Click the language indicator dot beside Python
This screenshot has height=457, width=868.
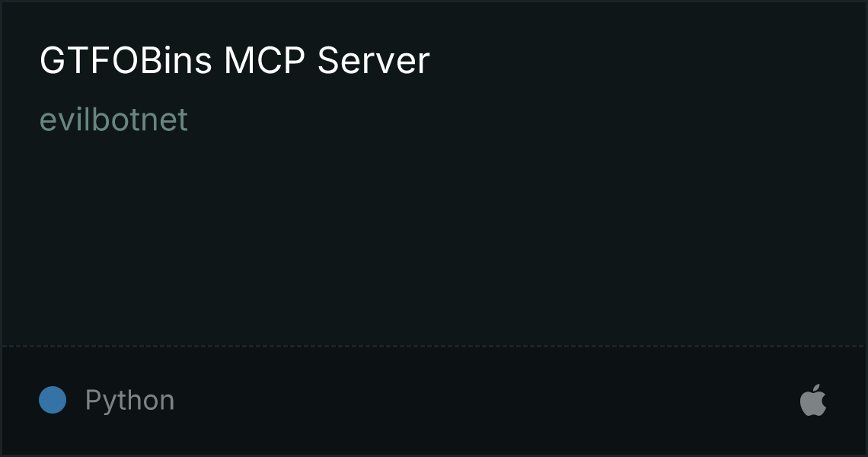tap(53, 400)
